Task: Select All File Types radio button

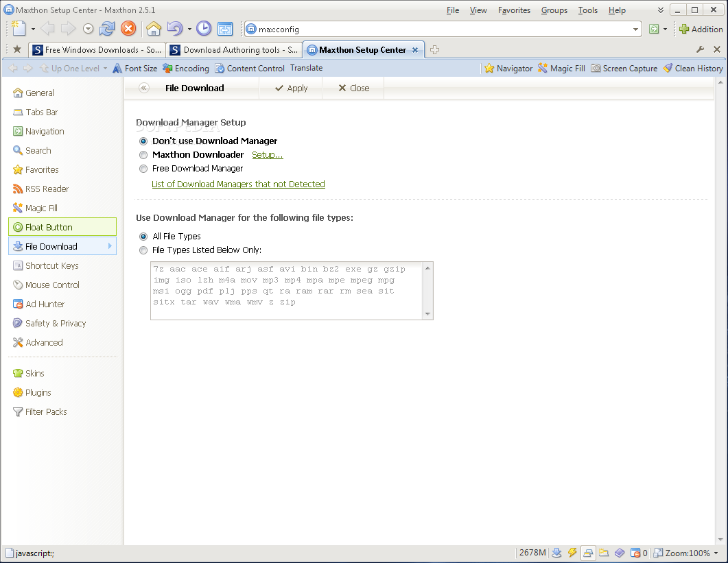Action: [x=143, y=237]
